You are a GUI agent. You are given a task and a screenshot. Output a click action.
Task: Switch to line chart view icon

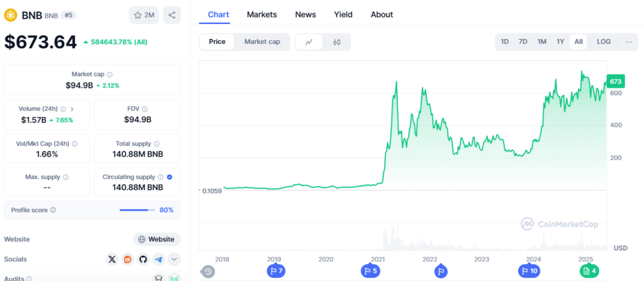pyautogui.click(x=309, y=42)
